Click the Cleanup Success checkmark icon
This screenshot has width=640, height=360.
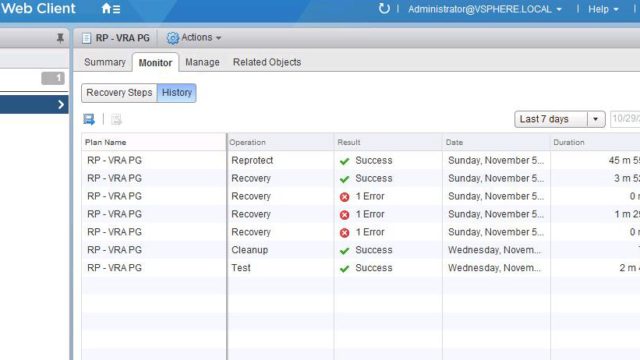[x=344, y=250]
